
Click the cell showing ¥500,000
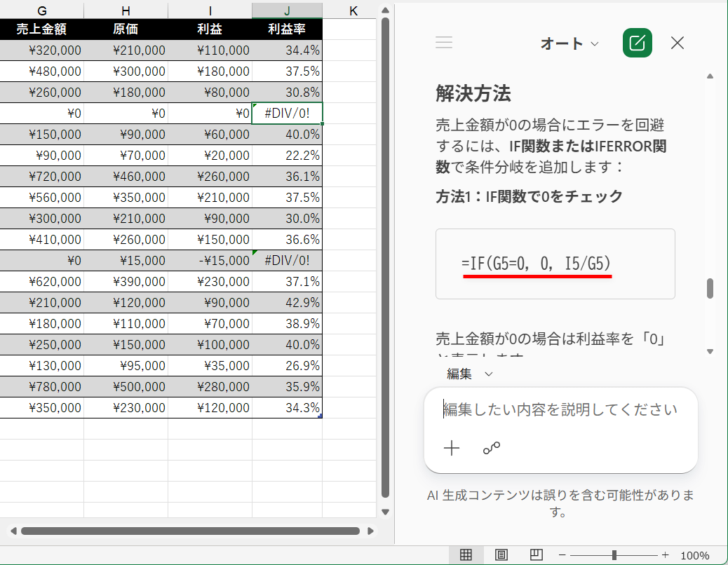tap(126, 386)
